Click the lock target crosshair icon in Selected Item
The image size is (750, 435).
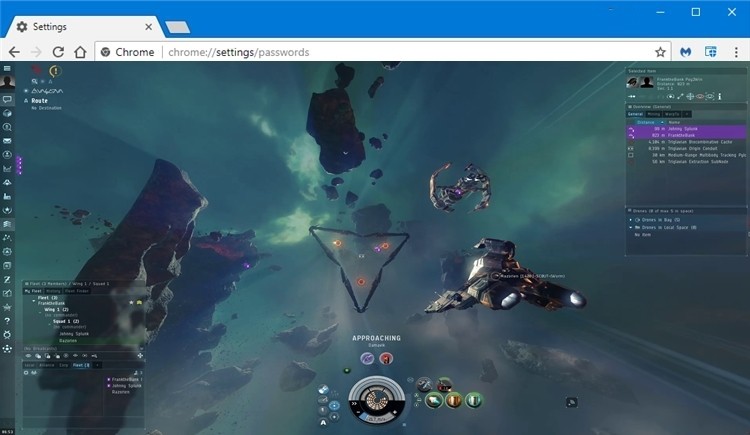pyautogui.click(x=690, y=97)
